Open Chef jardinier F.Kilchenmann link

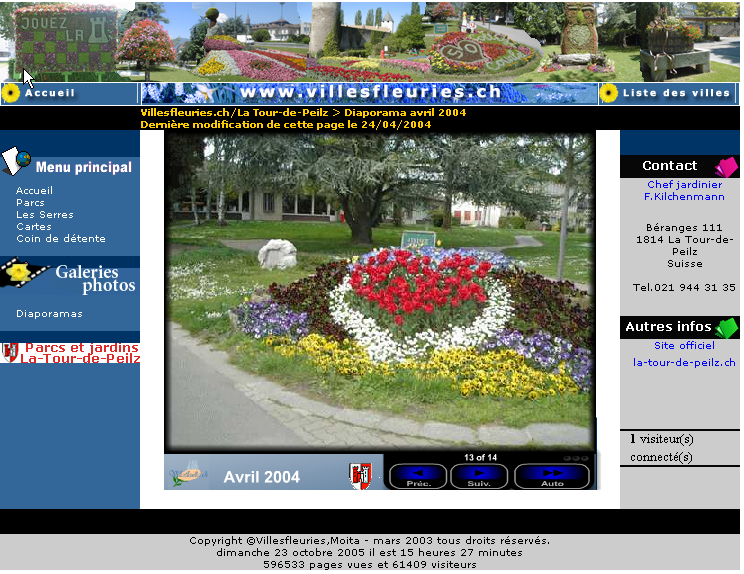[684, 190]
